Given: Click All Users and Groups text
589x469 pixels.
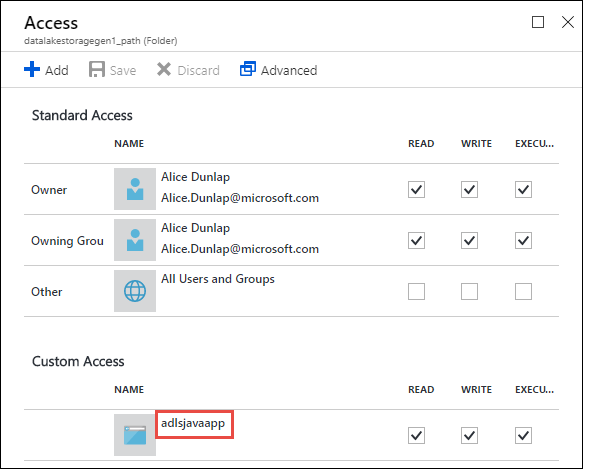Looking at the screenshot, I should point(218,279).
